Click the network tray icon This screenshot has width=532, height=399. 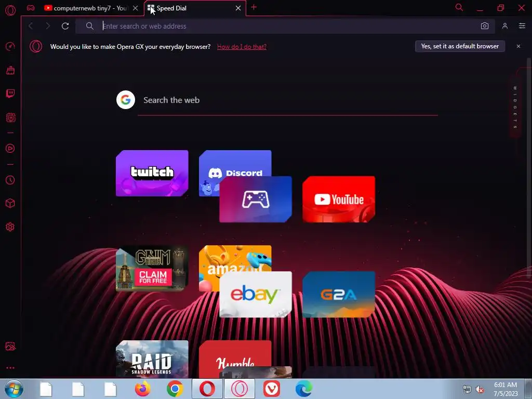[467, 390]
